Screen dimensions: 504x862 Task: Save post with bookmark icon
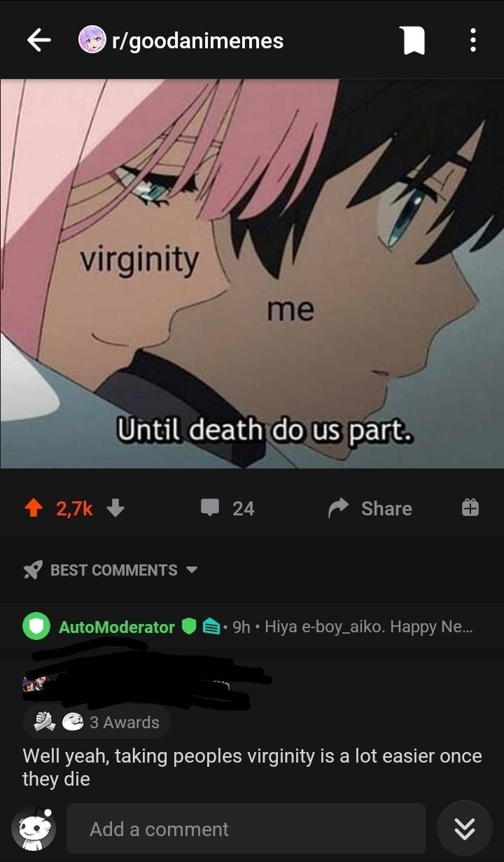click(x=414, y=41)
